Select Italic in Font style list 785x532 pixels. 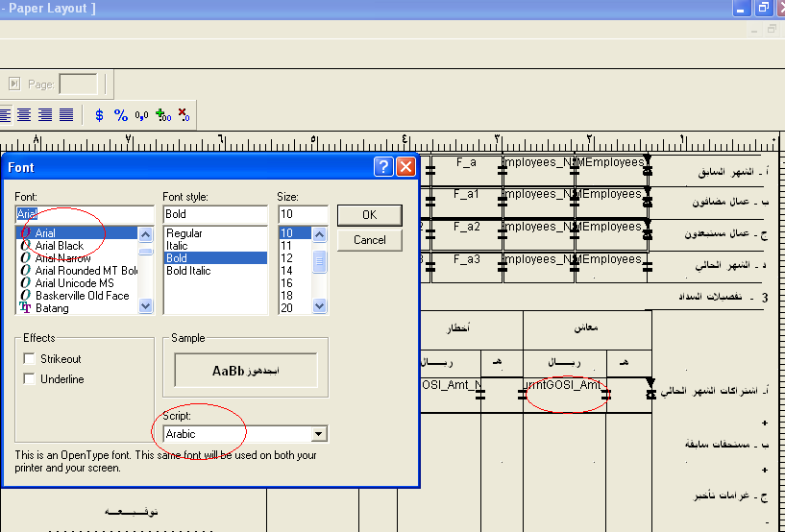178,246
